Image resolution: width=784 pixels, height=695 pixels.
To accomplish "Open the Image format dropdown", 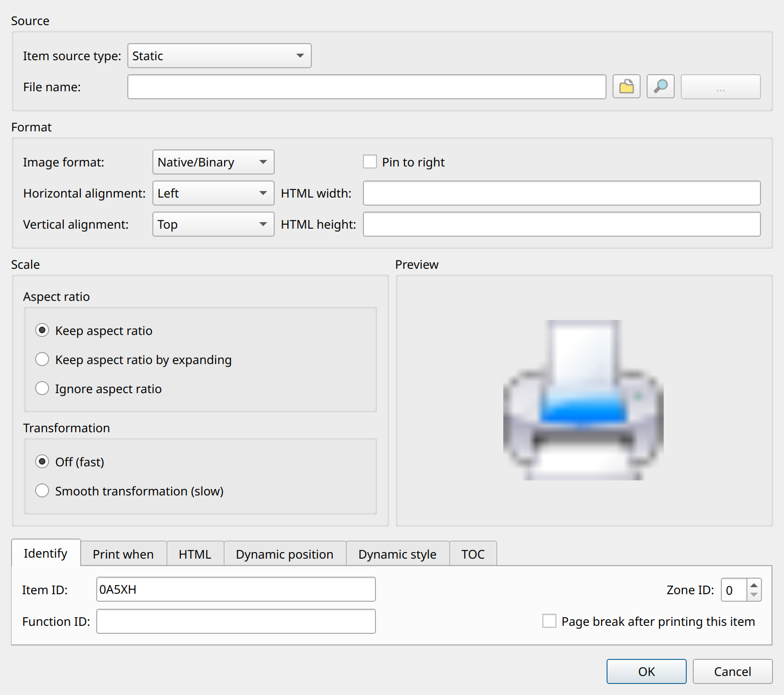I will (x=214, y=162).
